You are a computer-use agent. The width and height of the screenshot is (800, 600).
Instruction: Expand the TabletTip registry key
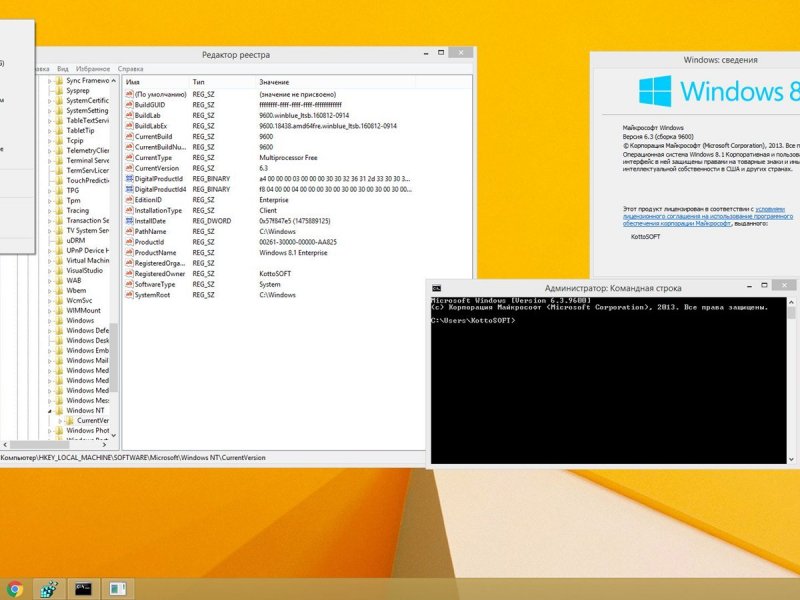point(49,131)
